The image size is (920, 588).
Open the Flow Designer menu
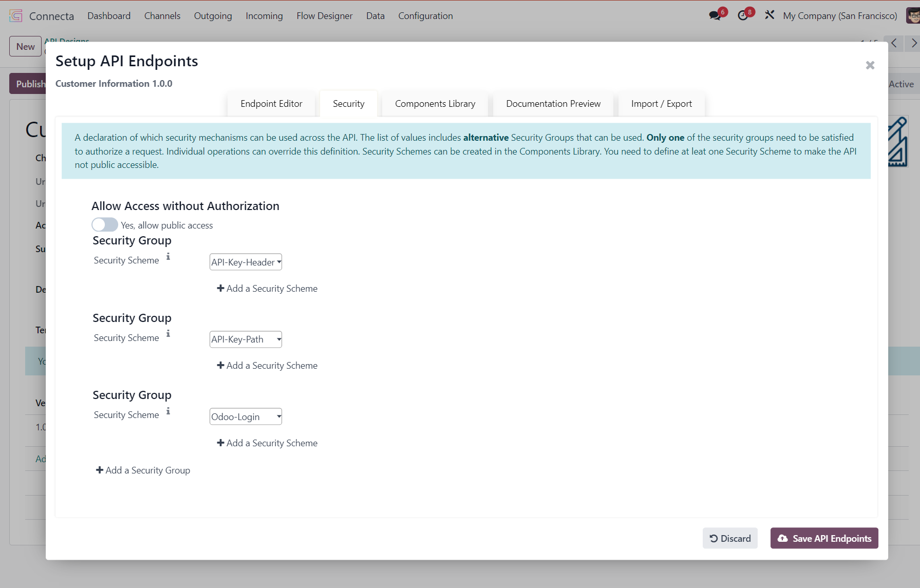(324, 16)
